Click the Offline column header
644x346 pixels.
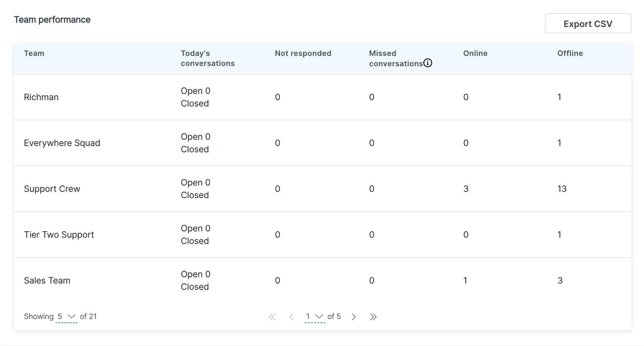[570, 53]
